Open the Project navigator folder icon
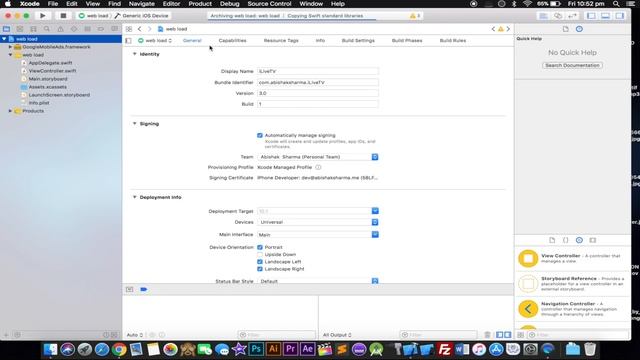 click(x=7, y=29)
